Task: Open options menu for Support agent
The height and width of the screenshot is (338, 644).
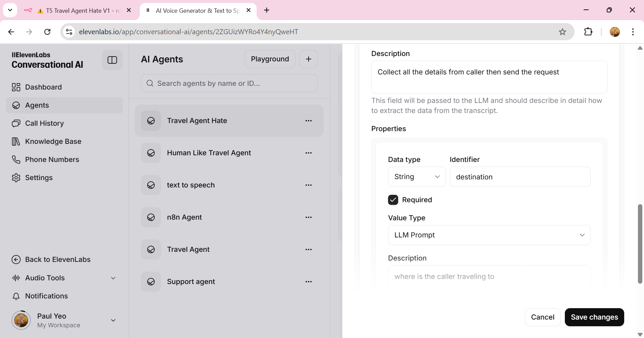Action: 309,282
